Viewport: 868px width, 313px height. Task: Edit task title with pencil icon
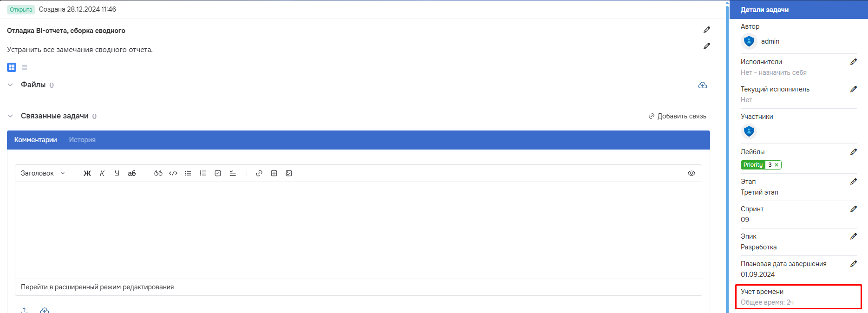click(706, 30)
